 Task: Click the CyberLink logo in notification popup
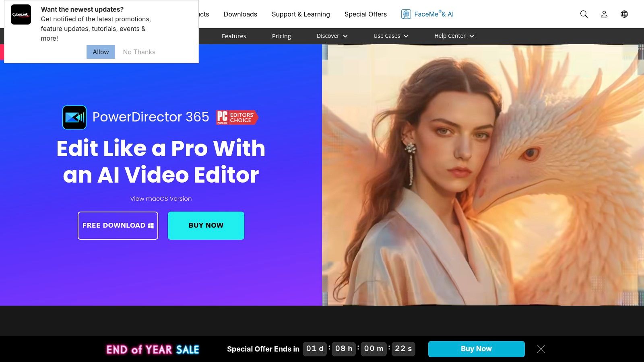click(x=21, y=14)
